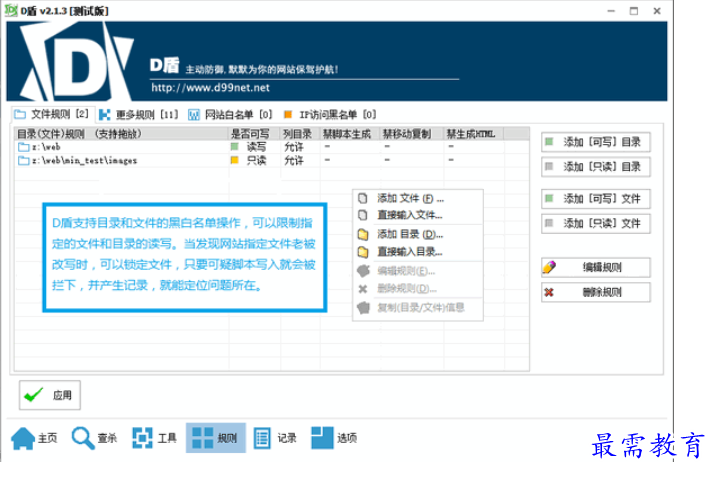Open the 主页 home page

(35, 438)
